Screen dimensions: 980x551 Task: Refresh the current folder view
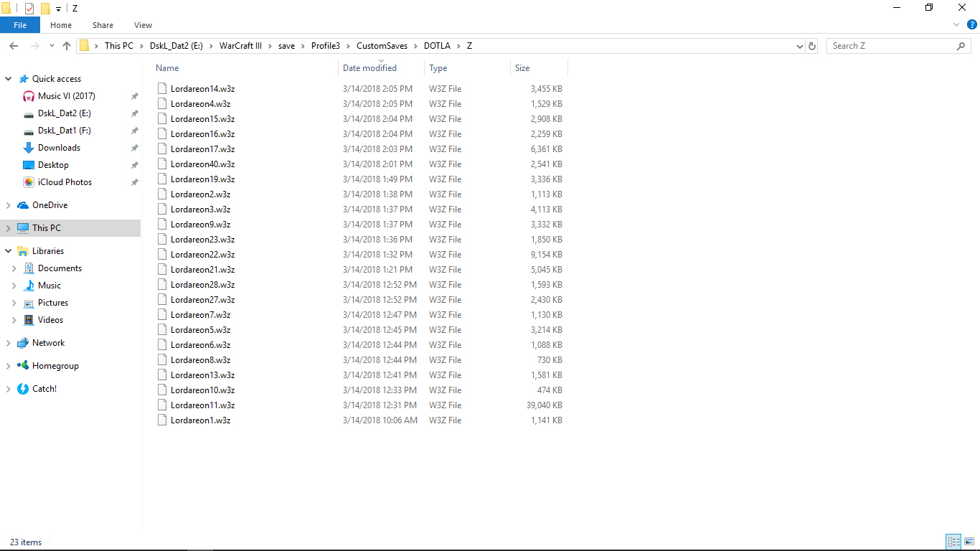click(812, 46)
